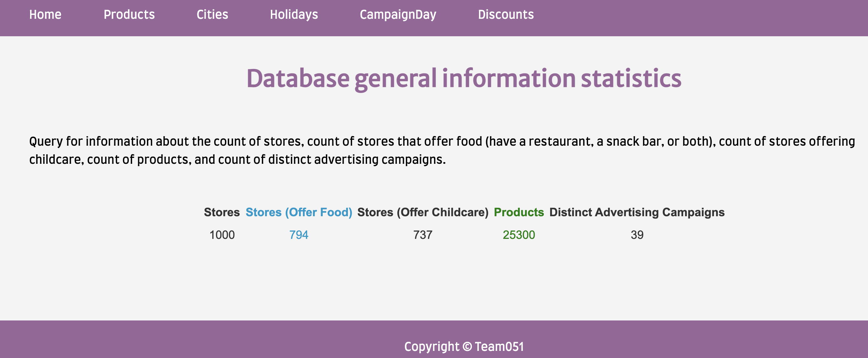868x358 pixels.
Task: Select the blue value 794
Action: point(299,235)
